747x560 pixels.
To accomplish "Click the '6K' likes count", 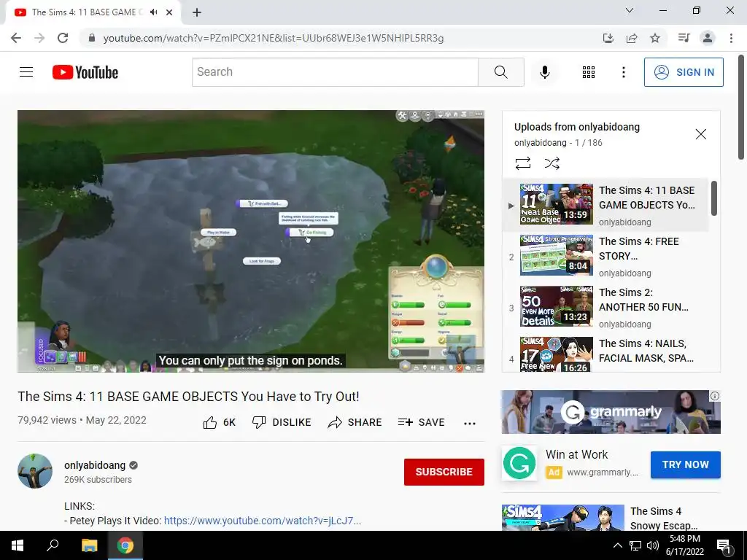I will [229, 422].
